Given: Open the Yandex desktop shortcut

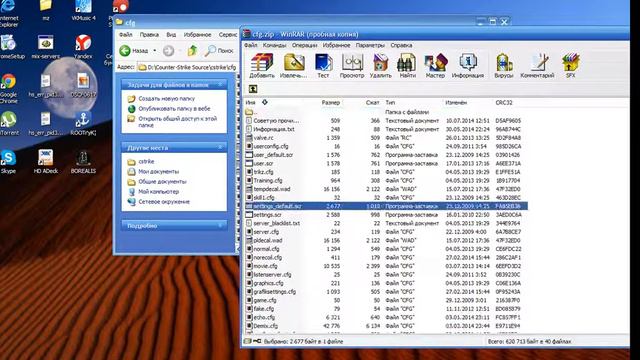Looking at the screenshot, I should pyautogui.click(x=83, y=47).
